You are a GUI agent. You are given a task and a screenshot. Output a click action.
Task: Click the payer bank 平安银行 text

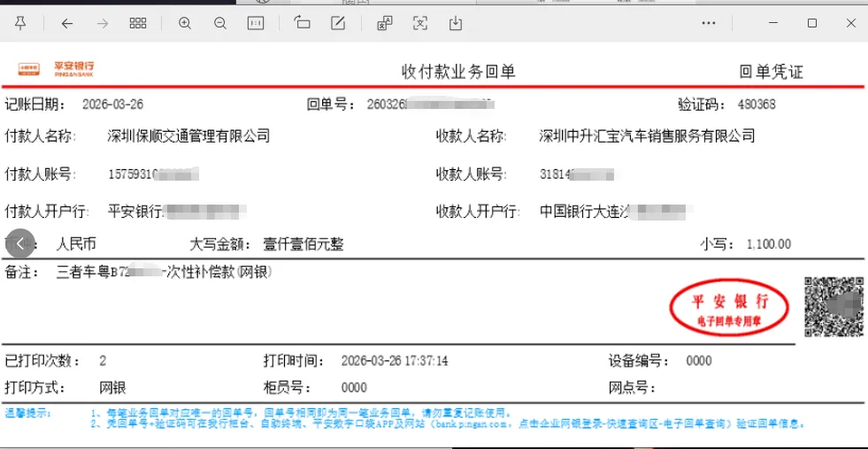click(135, 212)
